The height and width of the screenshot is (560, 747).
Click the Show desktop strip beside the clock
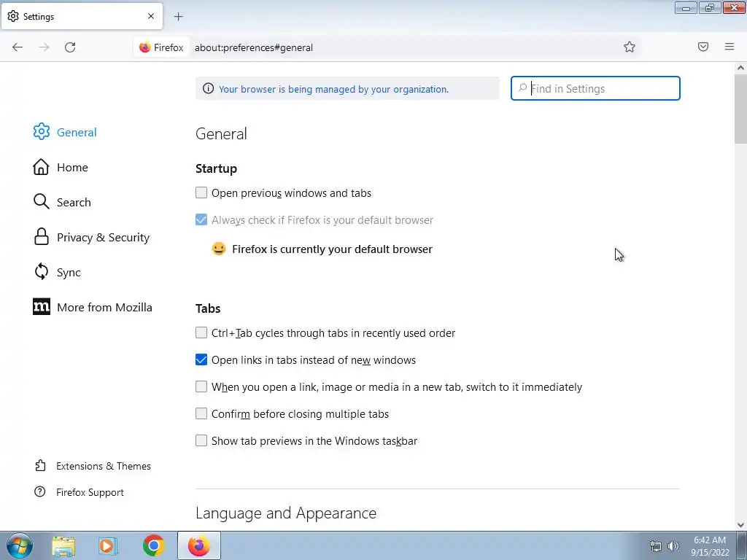point(742,545)
